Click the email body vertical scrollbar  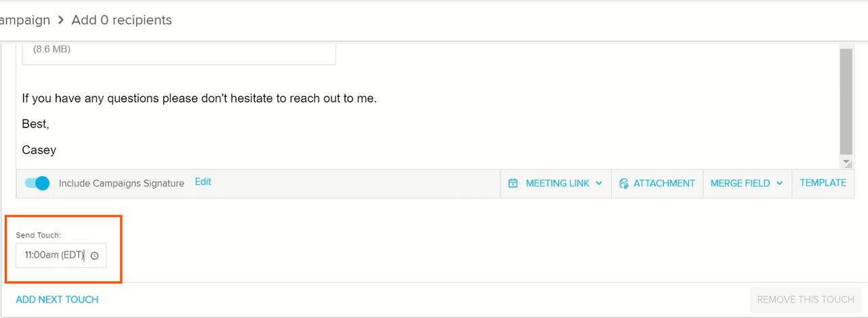click(x=846, y=102)
